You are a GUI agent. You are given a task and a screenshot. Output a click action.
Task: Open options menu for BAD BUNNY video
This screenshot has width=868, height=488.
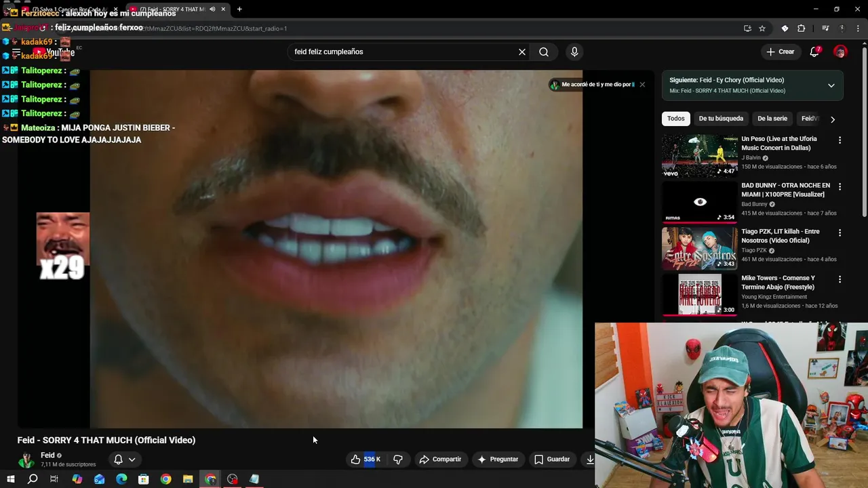click(840, 186)
